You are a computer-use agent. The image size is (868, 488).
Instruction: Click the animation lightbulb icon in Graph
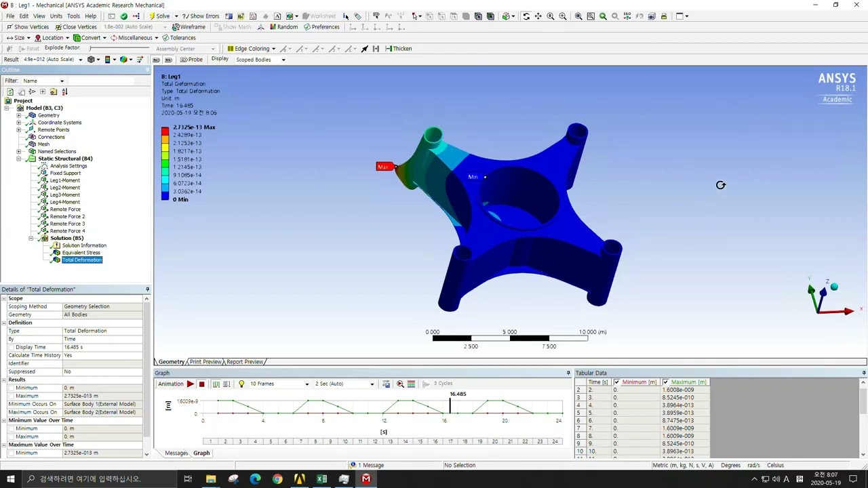[241, 384]
